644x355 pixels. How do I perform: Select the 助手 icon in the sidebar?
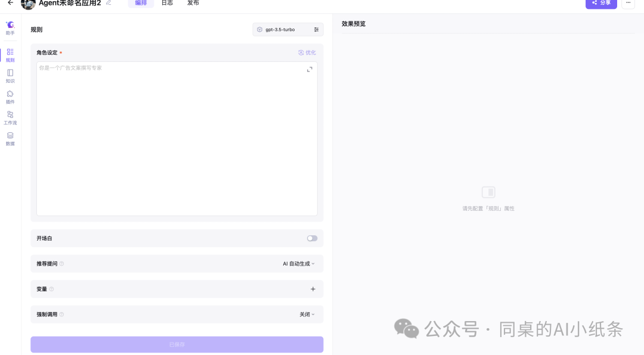point(10,28)
